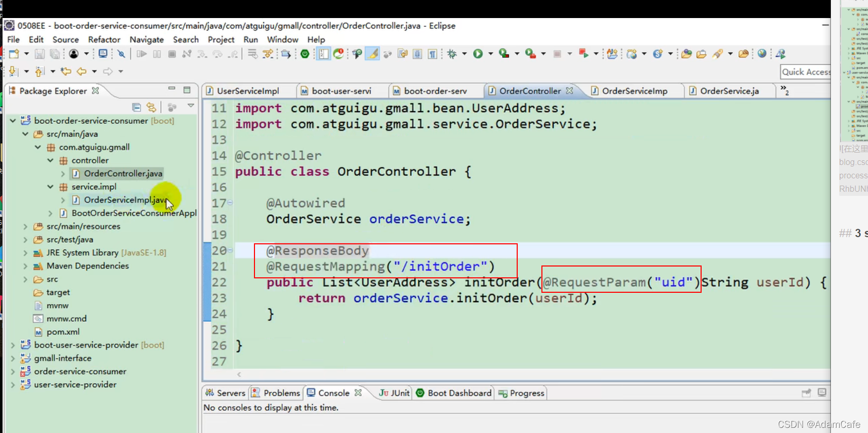Image resolution: width=868 pixels, height=433 pixels.
Task: Click the Resume debug icon
Action: (141, 54)
